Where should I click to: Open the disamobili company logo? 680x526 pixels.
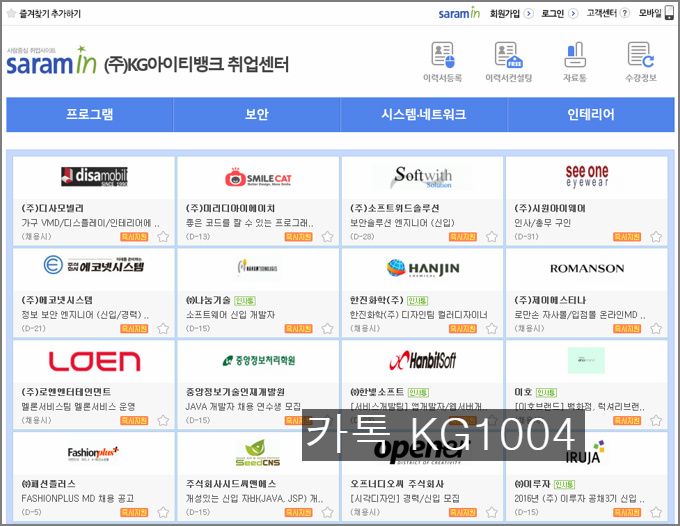(x=94, y=176)
